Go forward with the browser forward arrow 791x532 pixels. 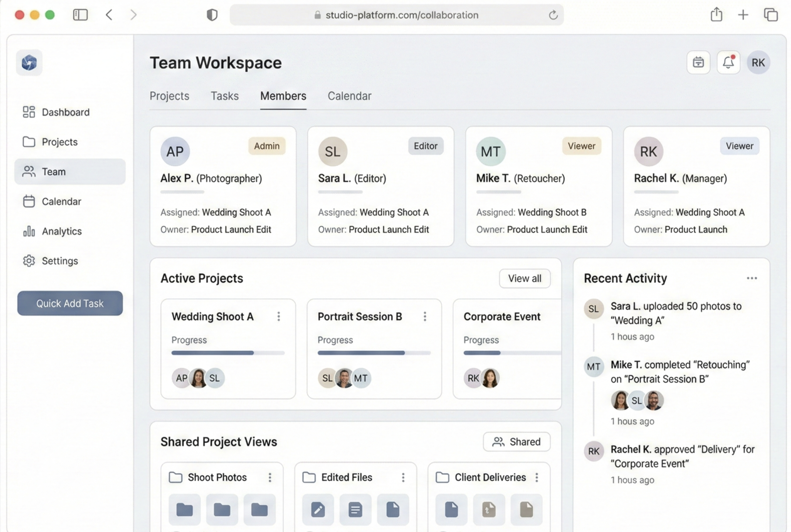tap(133, 15)
